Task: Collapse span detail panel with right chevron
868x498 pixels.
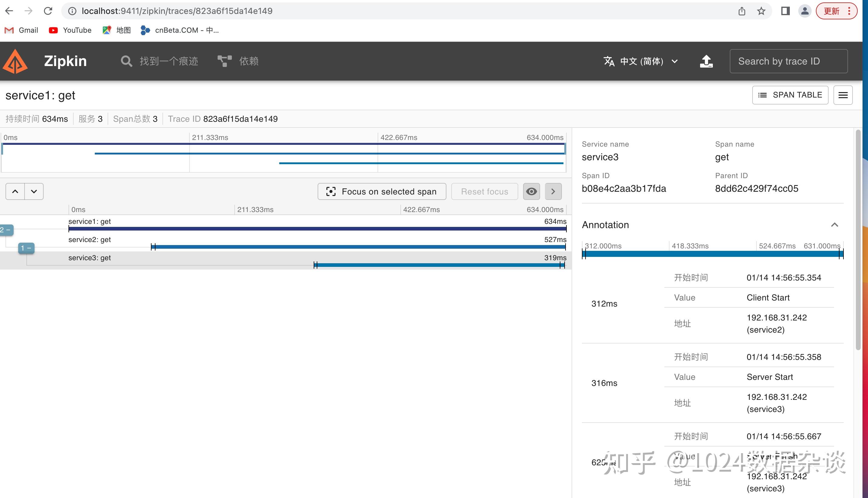Action: [553, 191]
